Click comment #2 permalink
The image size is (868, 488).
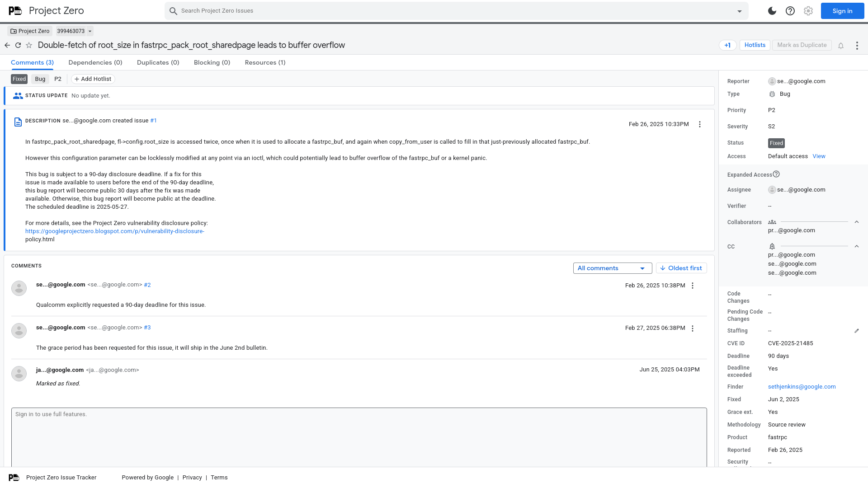click(147, 285)
